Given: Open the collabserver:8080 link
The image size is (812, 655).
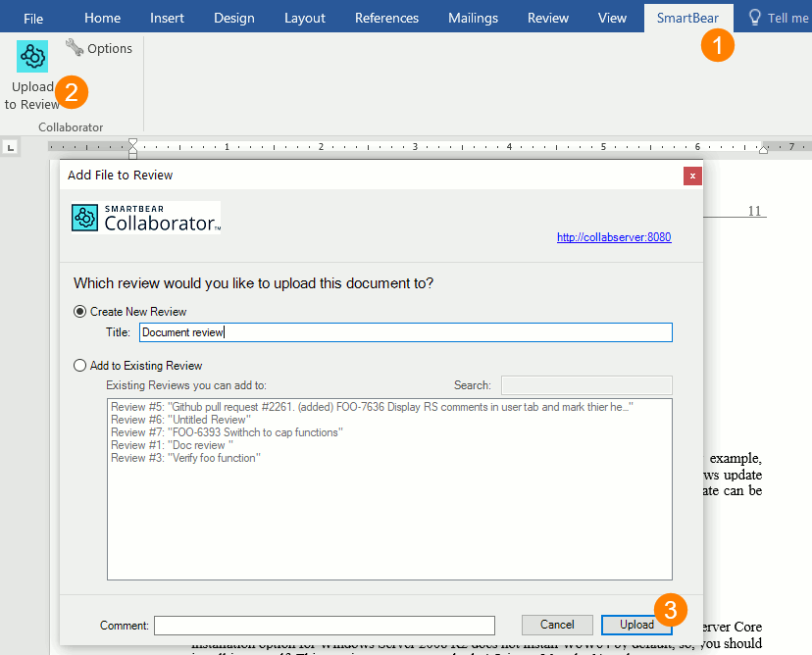Looking at the screenshot, I should [614, 237].
